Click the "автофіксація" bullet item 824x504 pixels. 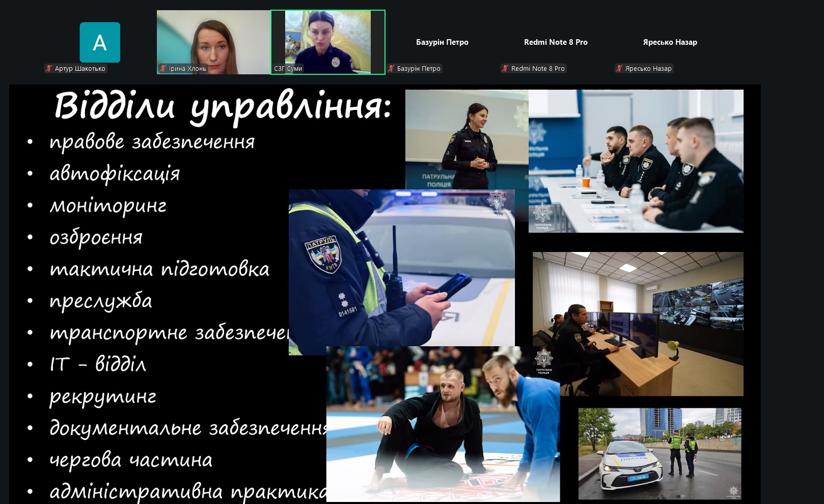[115, 174]
